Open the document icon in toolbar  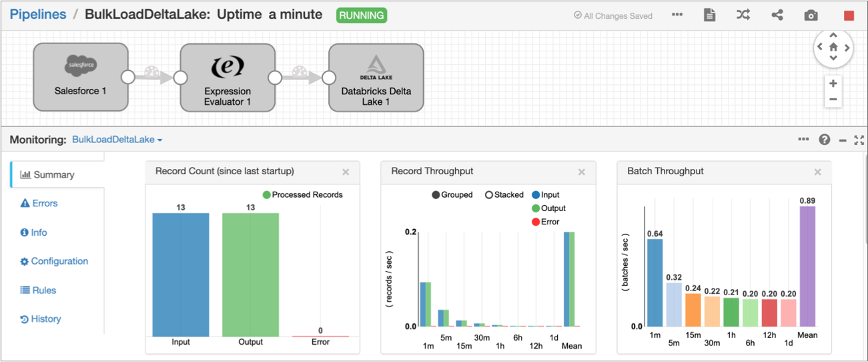709,15
